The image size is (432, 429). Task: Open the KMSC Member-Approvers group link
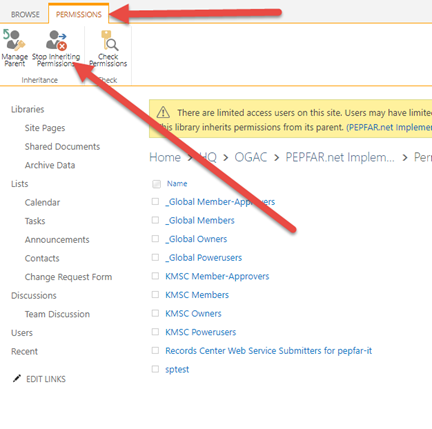click(x=217, y=276)
